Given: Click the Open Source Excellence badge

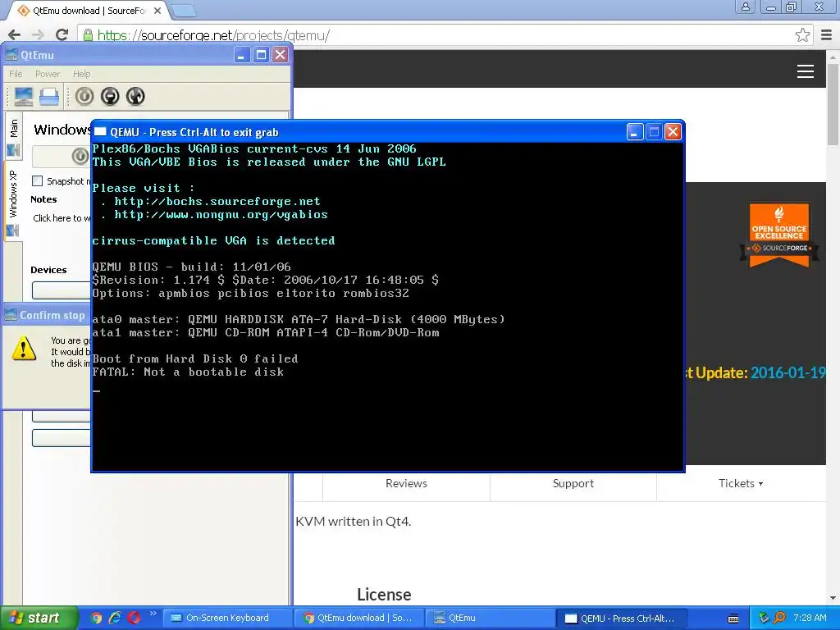Looking at the screenshot, I should point(779,235).
